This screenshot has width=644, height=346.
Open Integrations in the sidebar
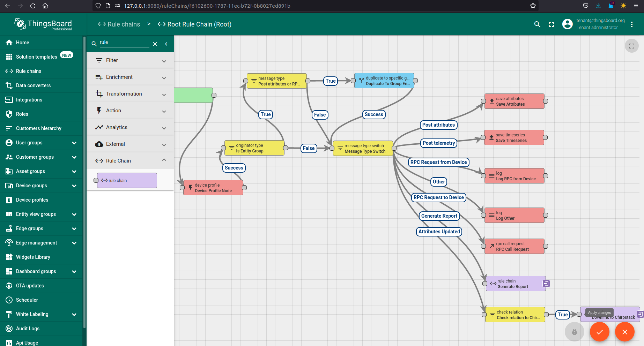tap(42, 100)
